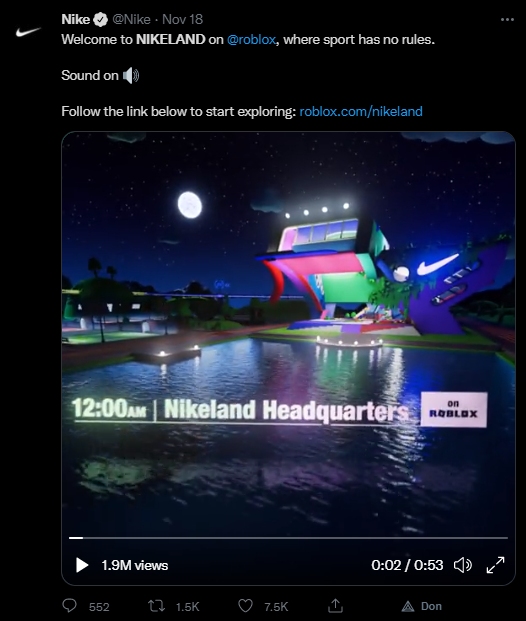
Task: Expand video to fullscreen
Action: coord(496,565)
